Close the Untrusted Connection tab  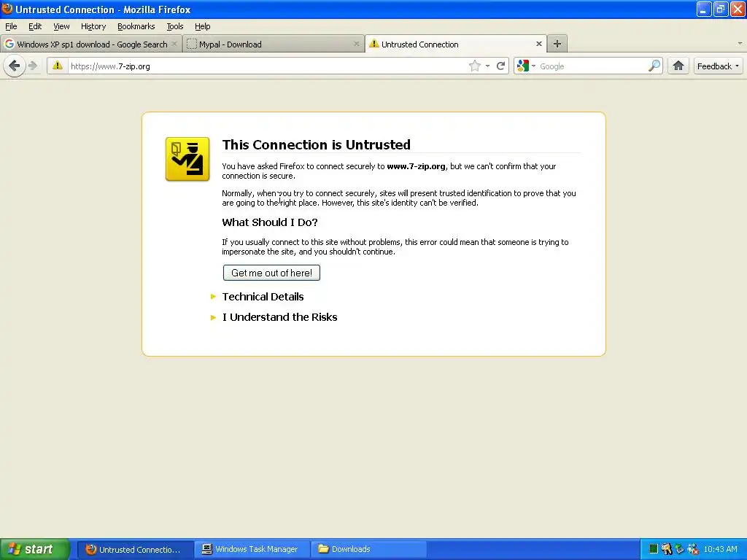(x=539, y=44)
